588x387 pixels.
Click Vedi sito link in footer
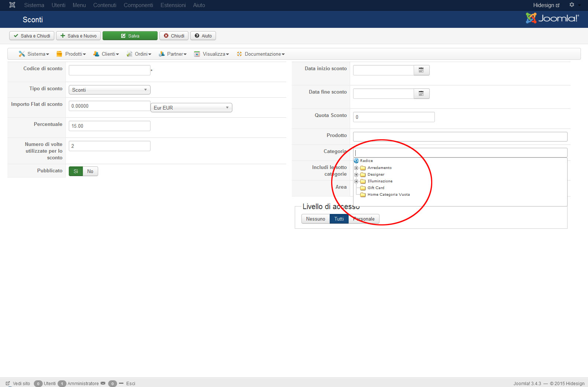[18, 383]
